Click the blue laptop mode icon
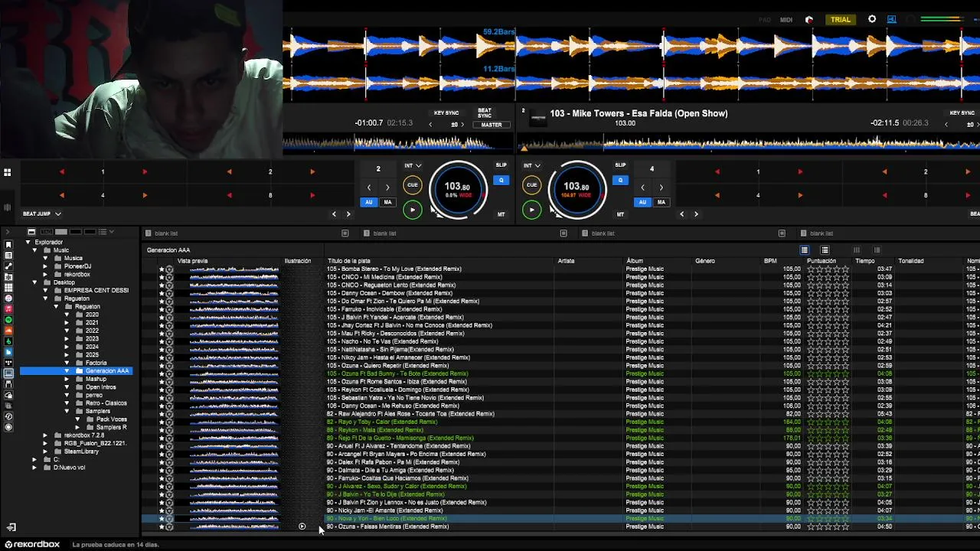Image resolution: width=980 pixels, height=551 pixels. click(x=892, y=19)
